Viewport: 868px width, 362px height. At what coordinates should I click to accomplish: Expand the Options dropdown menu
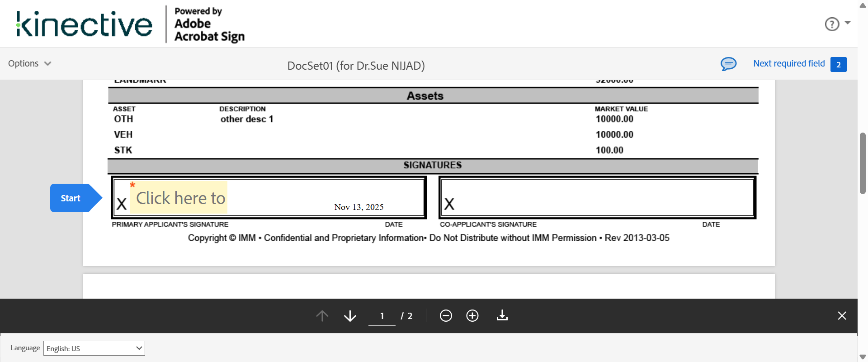click(30, 63)
